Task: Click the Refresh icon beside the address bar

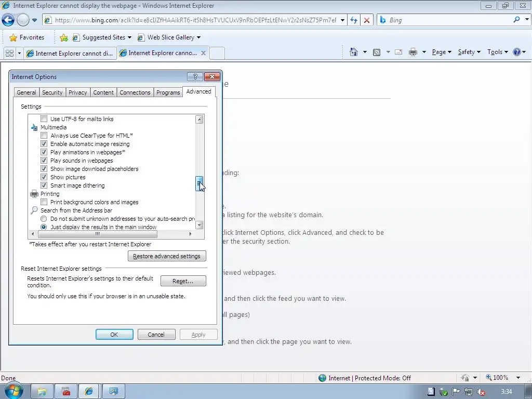Action: [x=354, y=20]
